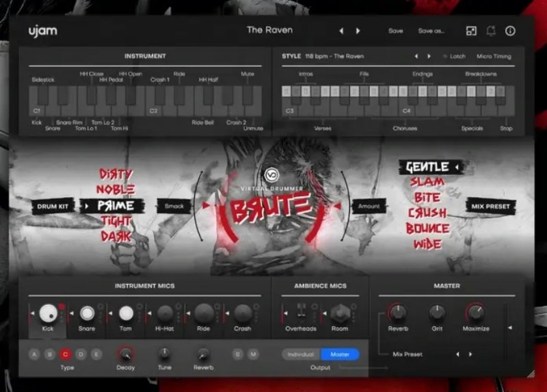Viewport: 547px width, 392px height.
Task: Click the window resize icon
Action: click(471, 31)
